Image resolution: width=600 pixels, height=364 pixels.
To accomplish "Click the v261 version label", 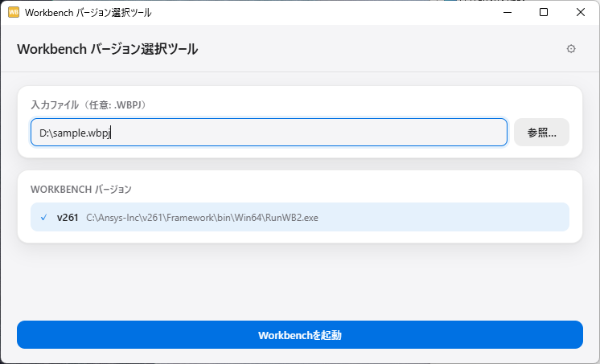I will (68, 218).
